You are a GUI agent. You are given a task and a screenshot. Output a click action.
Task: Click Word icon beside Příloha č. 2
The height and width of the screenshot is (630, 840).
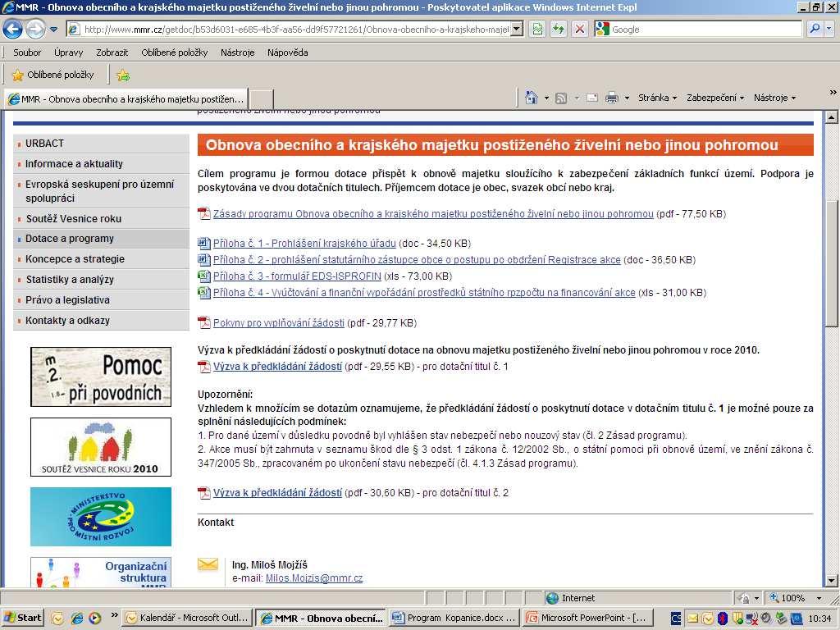click(204, 260)
